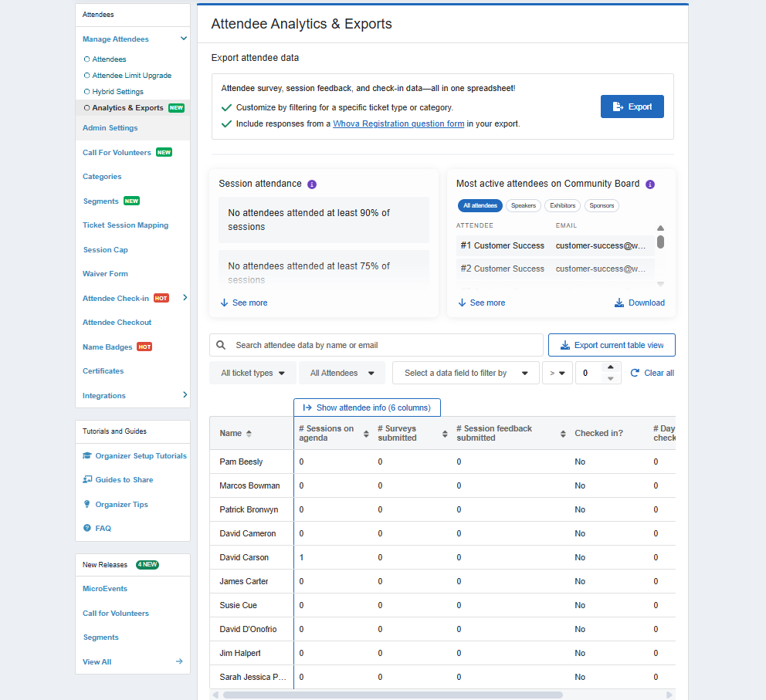This screenshot has height=700, width=766.
Task: Click the info icon beside Most active attendees
Action: click(649, 184)
